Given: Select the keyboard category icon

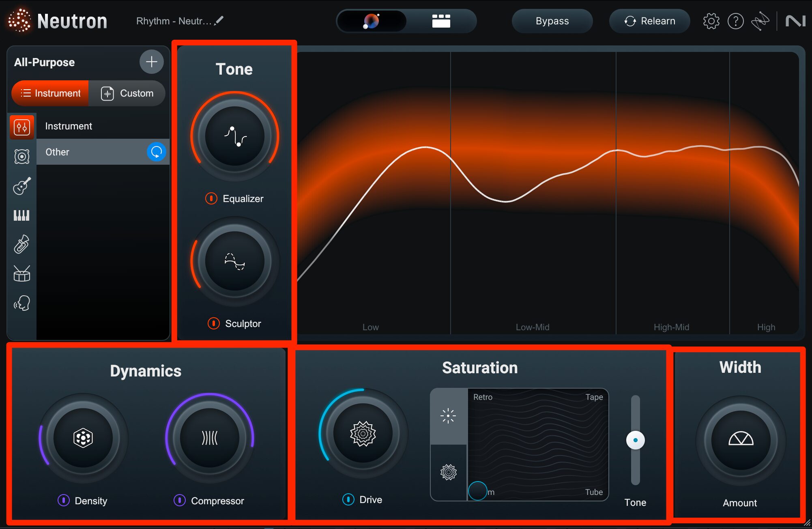Looking at the screenshot, I should [22, 215].
